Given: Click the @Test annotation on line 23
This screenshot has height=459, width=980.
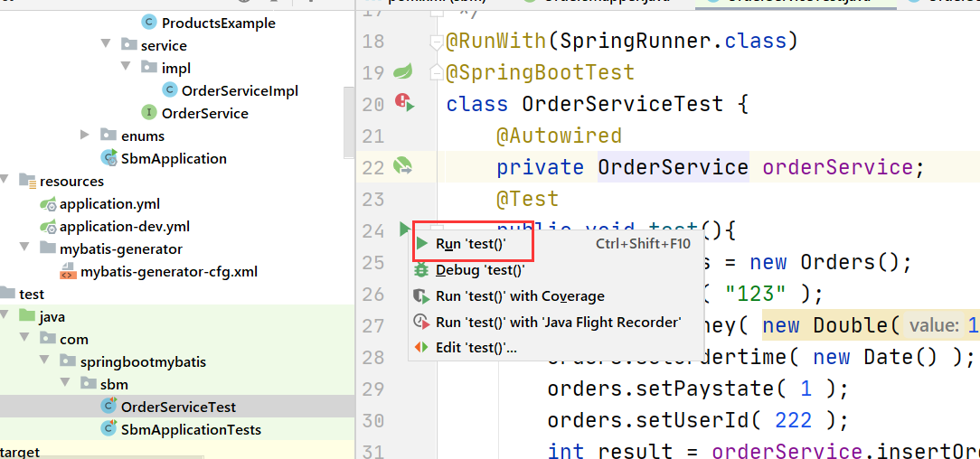Looking at the screenshot, I should 527,199.
